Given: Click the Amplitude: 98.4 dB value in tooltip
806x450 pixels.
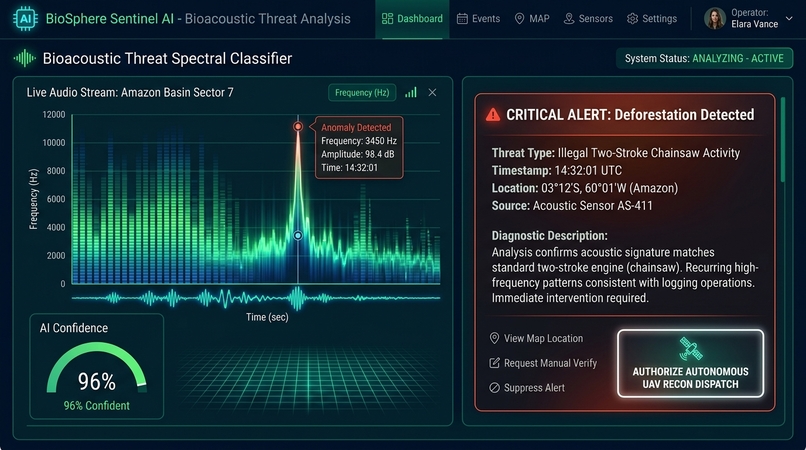Looking at the screenshot, I should [x=358, y=154].
